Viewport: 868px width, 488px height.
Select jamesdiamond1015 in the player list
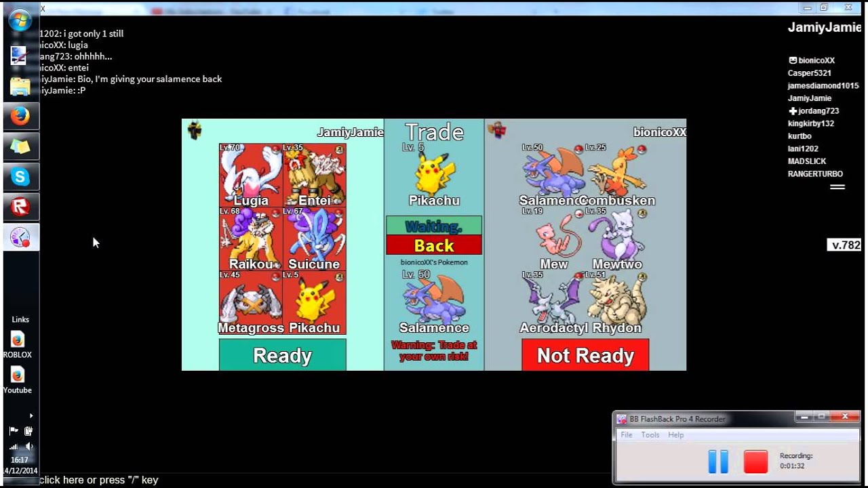click(823, 86)
